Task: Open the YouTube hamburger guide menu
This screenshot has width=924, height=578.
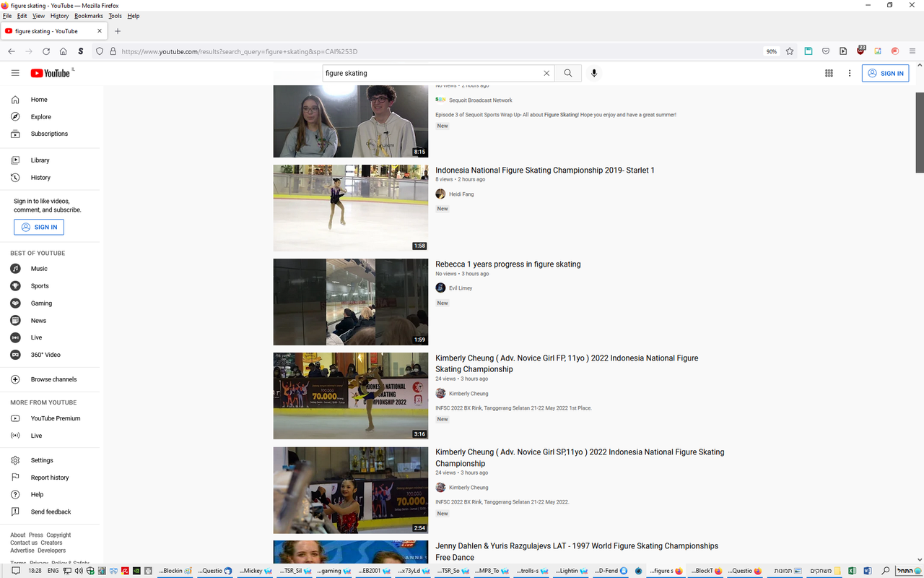Action: click(15, 73)
